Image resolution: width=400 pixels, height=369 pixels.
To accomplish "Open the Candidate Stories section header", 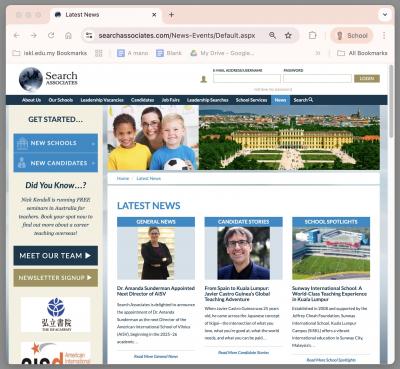I will coord(243,222).
